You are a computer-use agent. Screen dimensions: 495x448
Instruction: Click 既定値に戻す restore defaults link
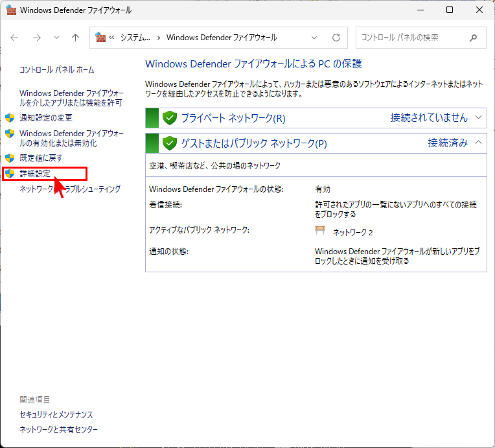click(x=41, y=158)
